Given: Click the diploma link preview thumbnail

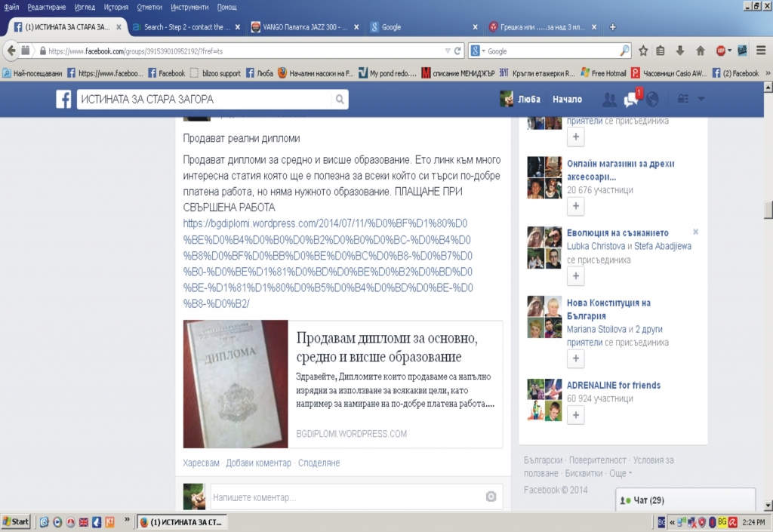Looking at the screenshot, I should [236, 384].
